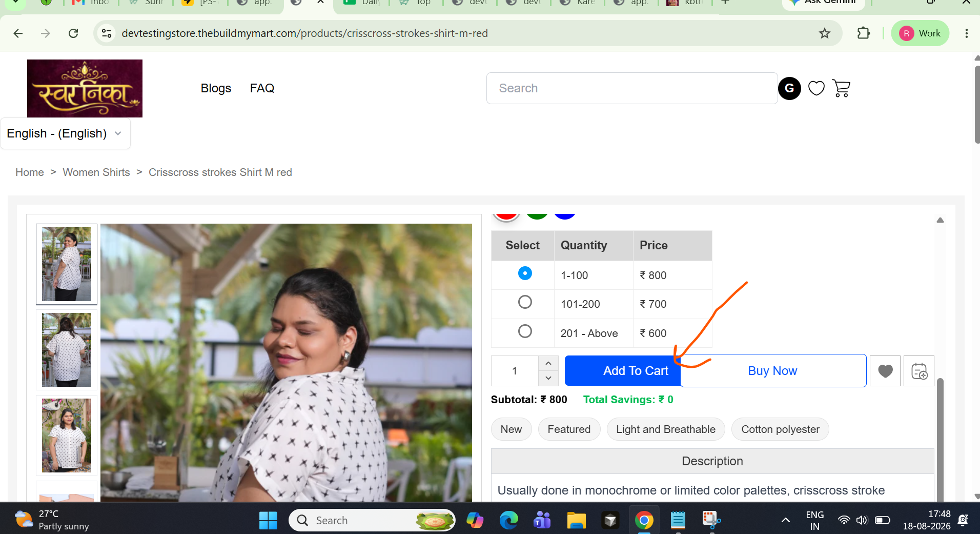Select the second product thumbnail

coord(67,350)
